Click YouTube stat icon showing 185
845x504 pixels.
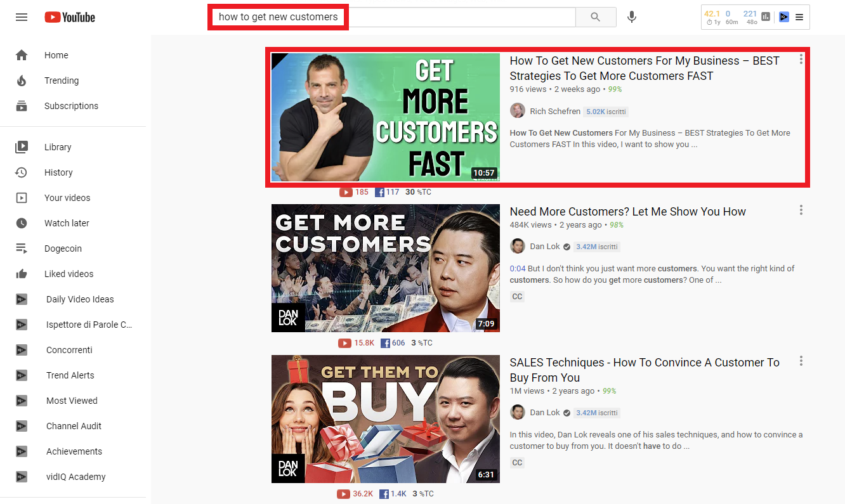pos(346,192)
